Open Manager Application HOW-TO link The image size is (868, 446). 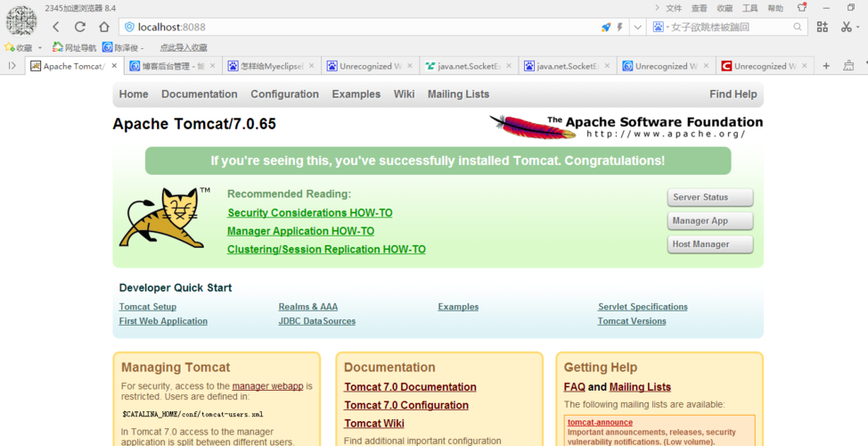pyautogui.click(x=300, y=231)
